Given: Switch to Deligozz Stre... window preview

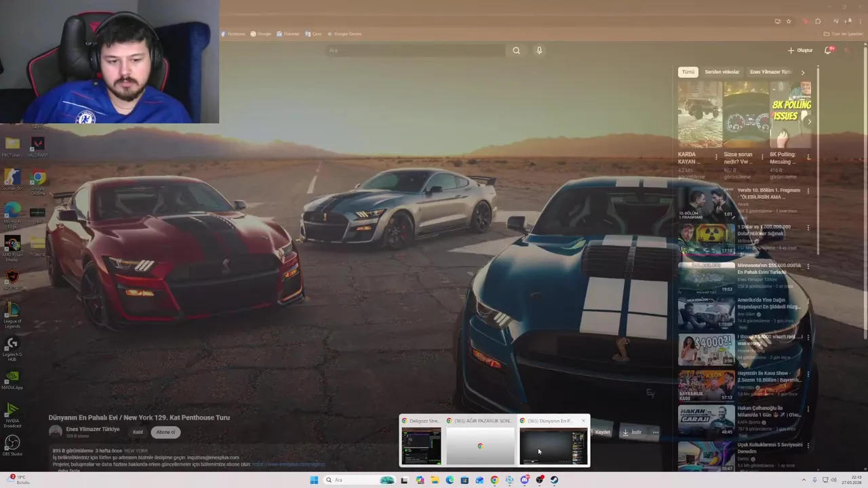Looking at the screenshot, I should (421, 441).
